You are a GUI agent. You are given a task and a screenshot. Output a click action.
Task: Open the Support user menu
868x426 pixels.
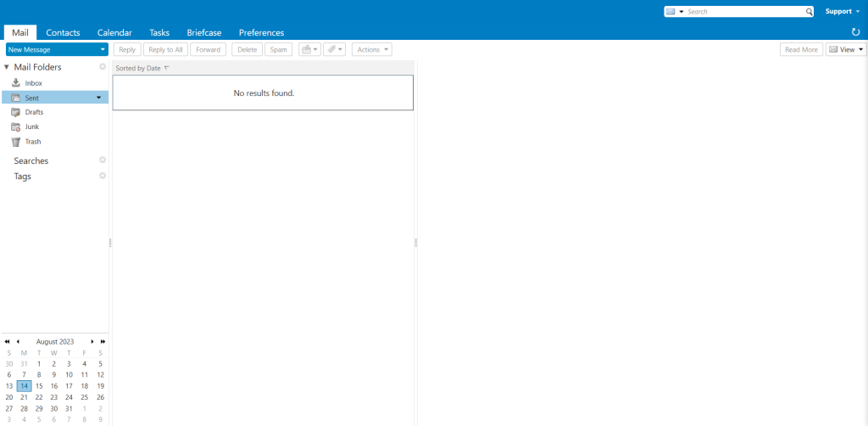843,12
